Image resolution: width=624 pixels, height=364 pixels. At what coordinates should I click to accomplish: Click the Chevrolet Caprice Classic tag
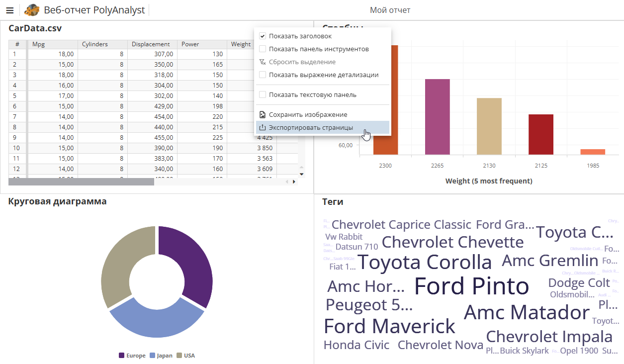(x=401, y=225)
